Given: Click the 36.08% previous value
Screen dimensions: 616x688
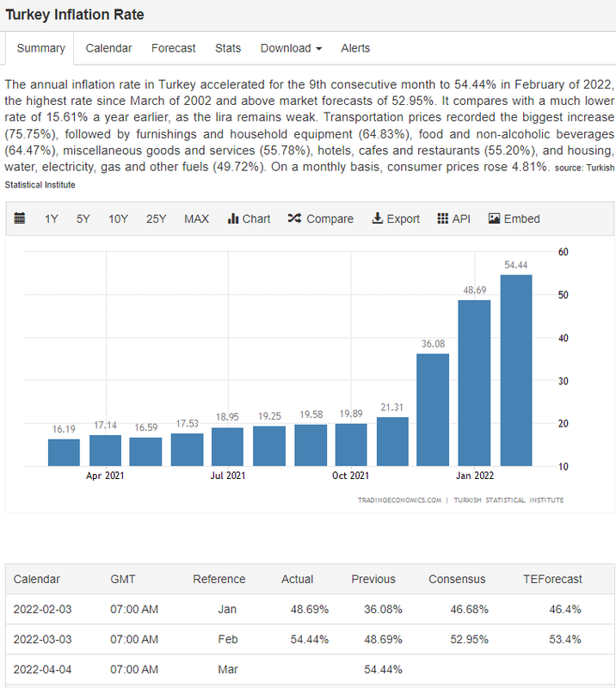Looking at the screenshot, I should 383,610.
